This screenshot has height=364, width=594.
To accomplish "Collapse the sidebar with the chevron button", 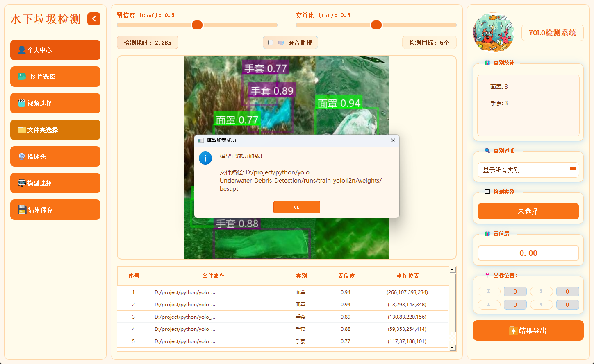I will click(94, 19).
